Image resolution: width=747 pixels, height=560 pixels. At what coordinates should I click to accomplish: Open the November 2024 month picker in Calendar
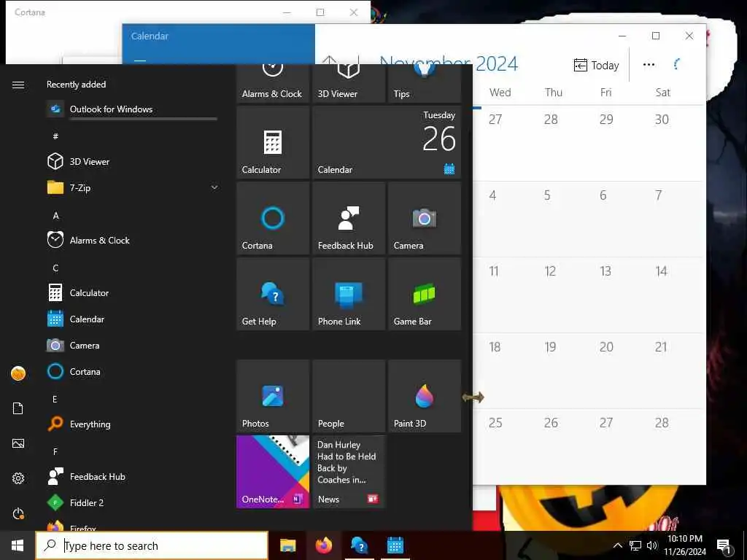click(449, 63)
